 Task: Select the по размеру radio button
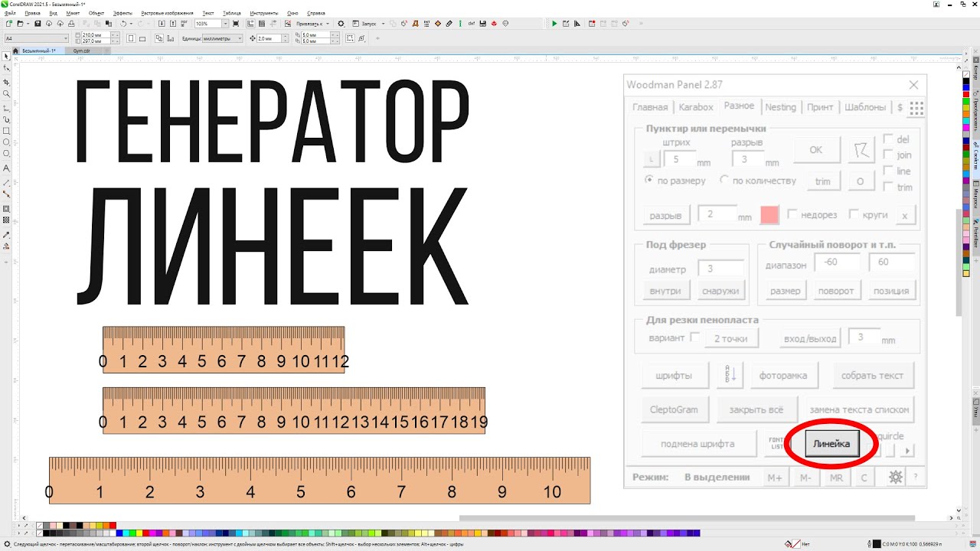(649, 181)
